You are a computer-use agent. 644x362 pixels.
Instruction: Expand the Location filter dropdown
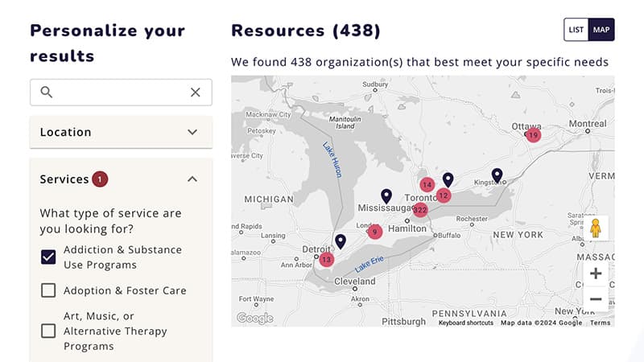coord(121,132)
